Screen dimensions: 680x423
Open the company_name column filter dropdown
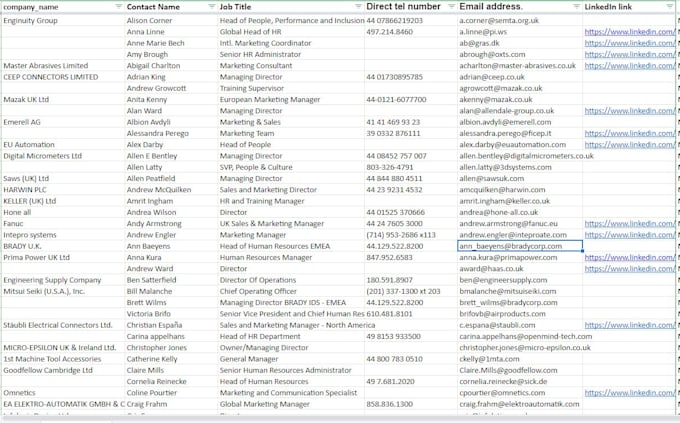[119, 7]
